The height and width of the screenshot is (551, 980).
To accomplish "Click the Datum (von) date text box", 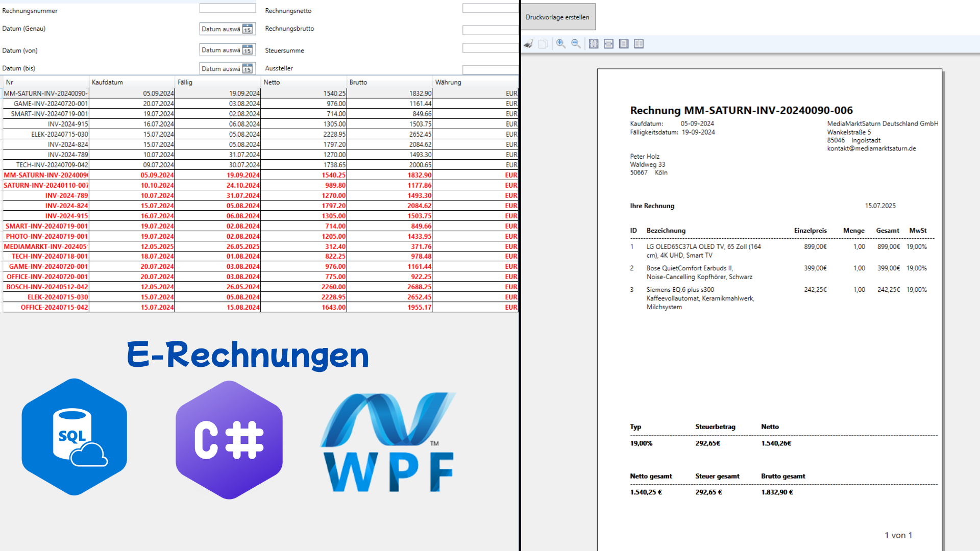I will [220, 50].
